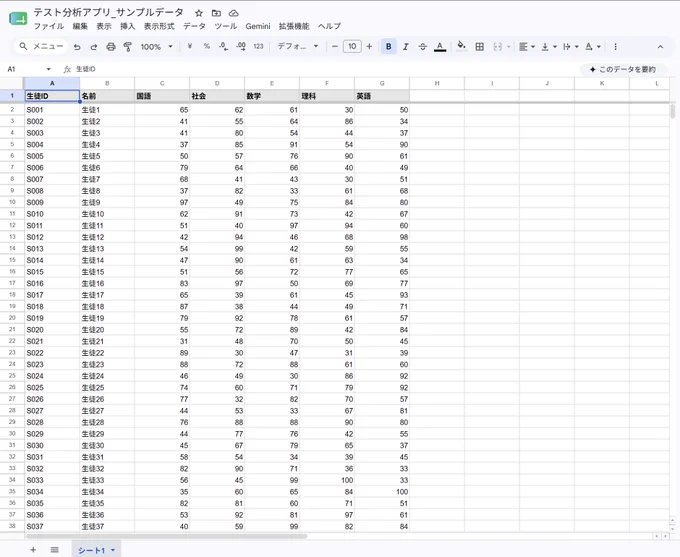
Task: Open the 表示 menu
Action: pyautogui.click(x=104, y=26)
